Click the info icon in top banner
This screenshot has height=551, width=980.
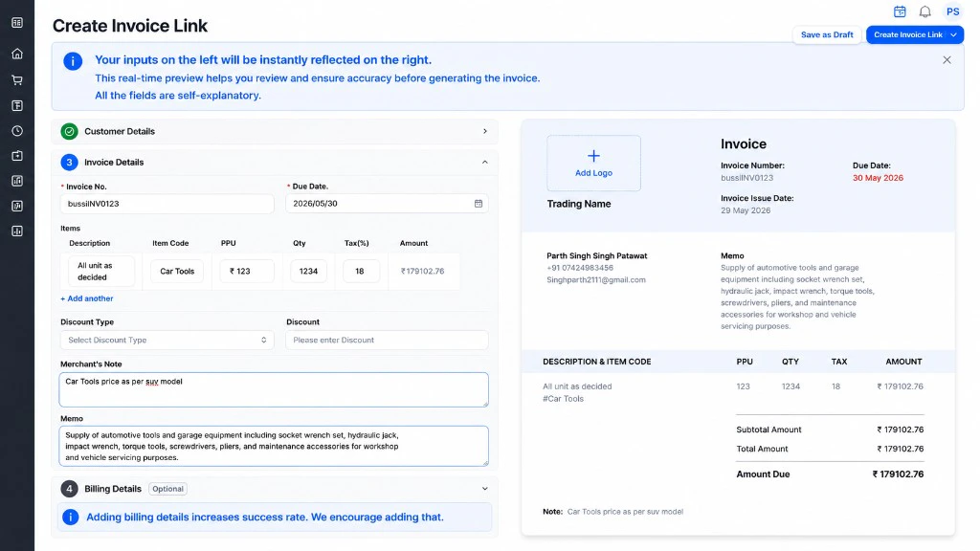coord(73,61)
